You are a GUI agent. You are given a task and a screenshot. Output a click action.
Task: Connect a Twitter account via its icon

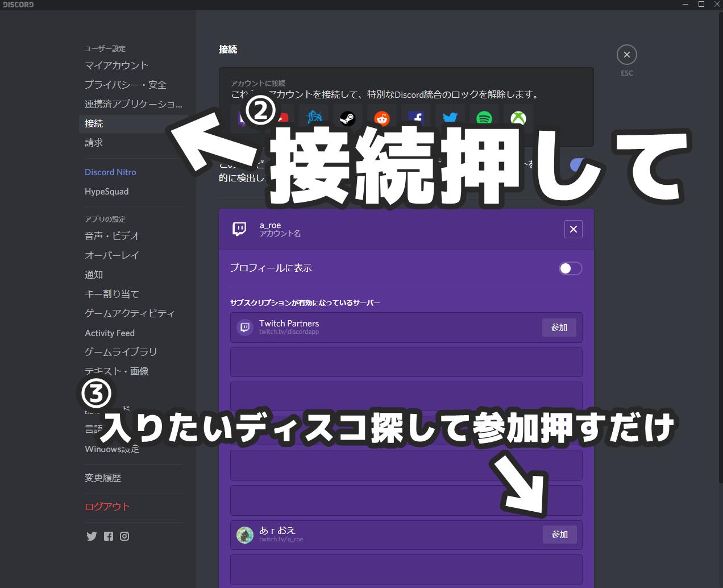[450, 118]
